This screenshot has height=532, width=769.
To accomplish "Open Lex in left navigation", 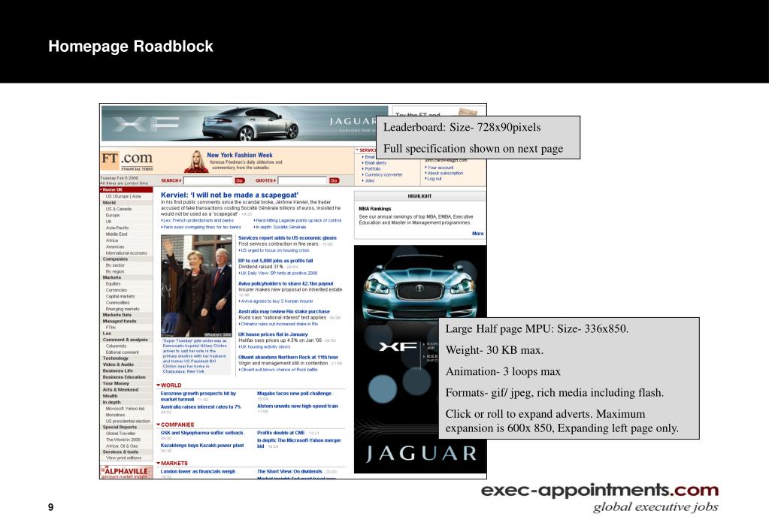I will point(107,334).
